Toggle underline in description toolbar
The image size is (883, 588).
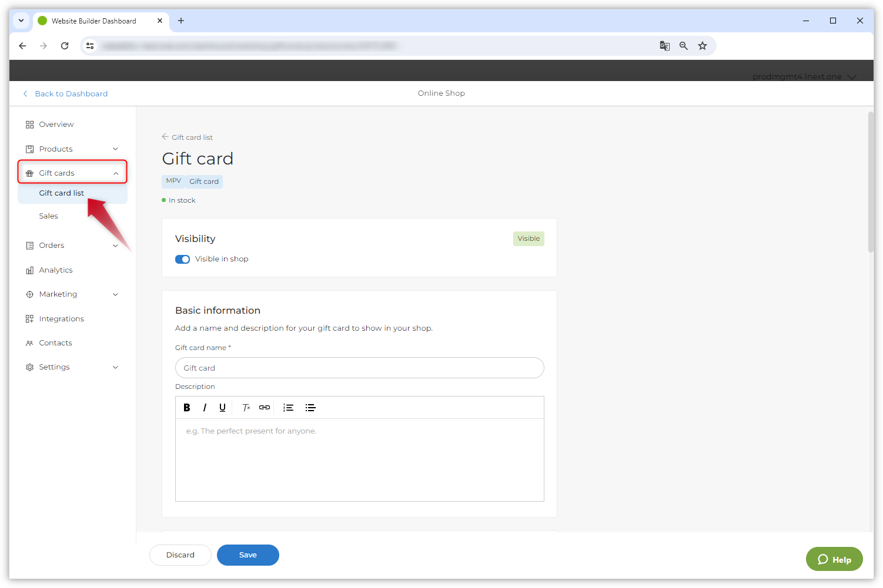(222, 408)
